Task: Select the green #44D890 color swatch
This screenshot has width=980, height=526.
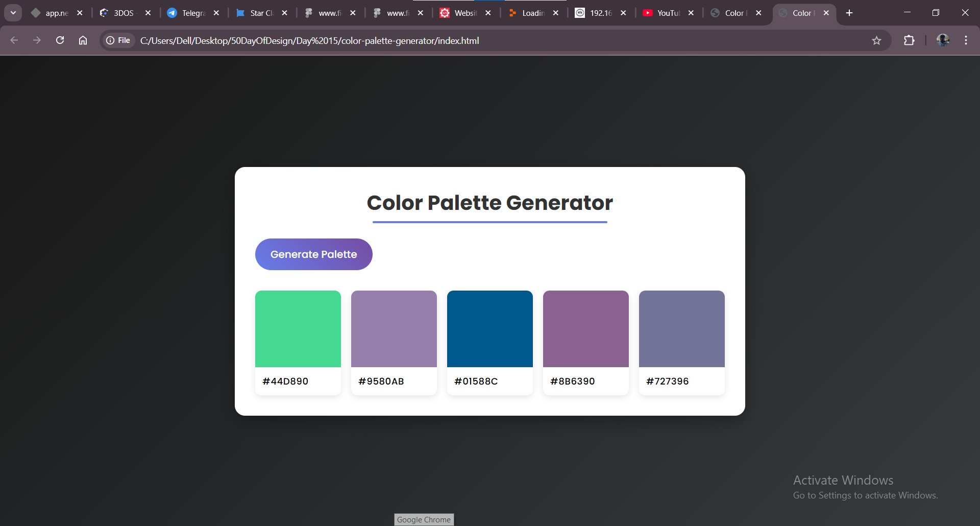Action: click(298, 329)
